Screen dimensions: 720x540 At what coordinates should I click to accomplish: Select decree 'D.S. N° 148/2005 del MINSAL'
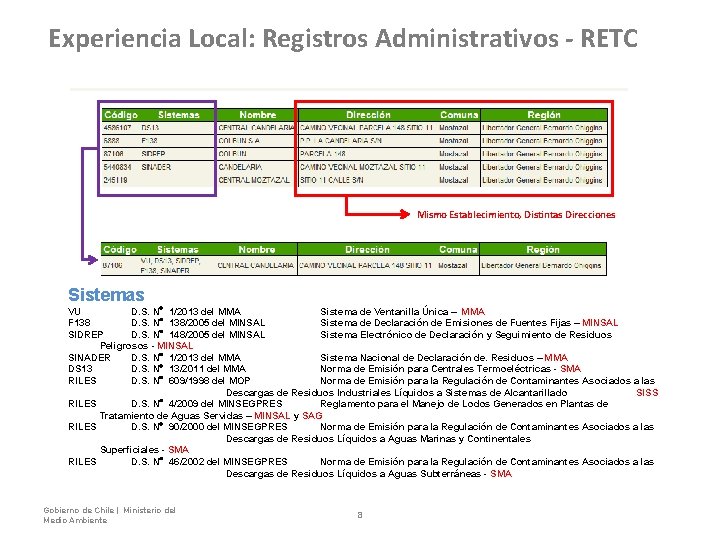[198, 335]
